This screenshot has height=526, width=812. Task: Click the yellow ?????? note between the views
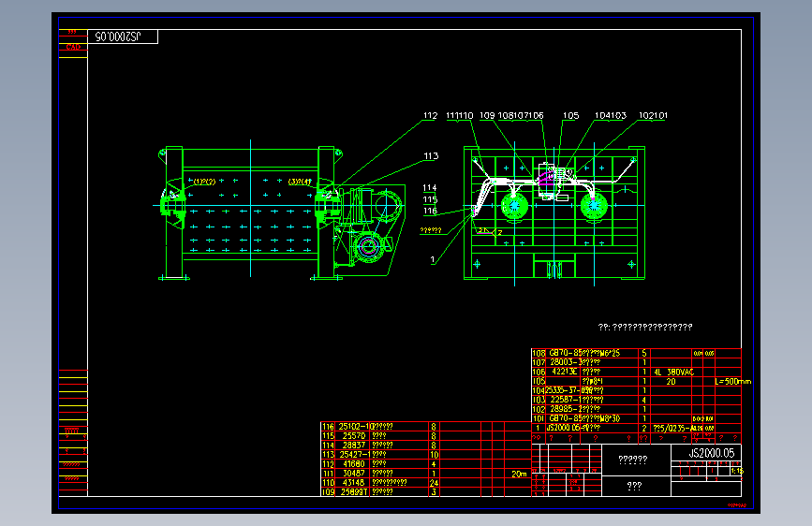pos(430,230)
